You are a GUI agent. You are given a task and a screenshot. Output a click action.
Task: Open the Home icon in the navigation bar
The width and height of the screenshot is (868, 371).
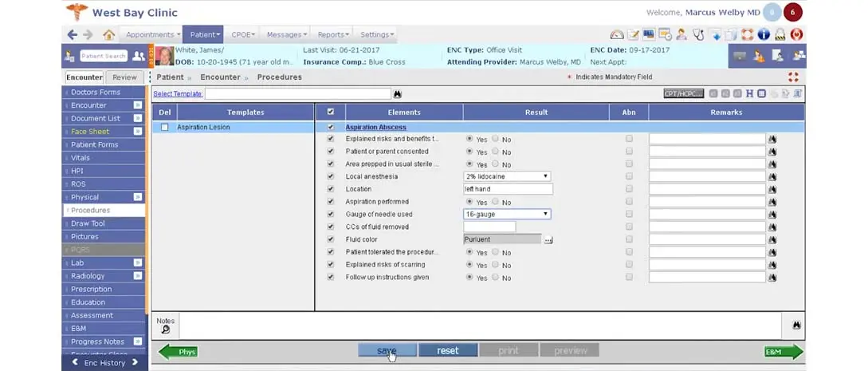108,34
